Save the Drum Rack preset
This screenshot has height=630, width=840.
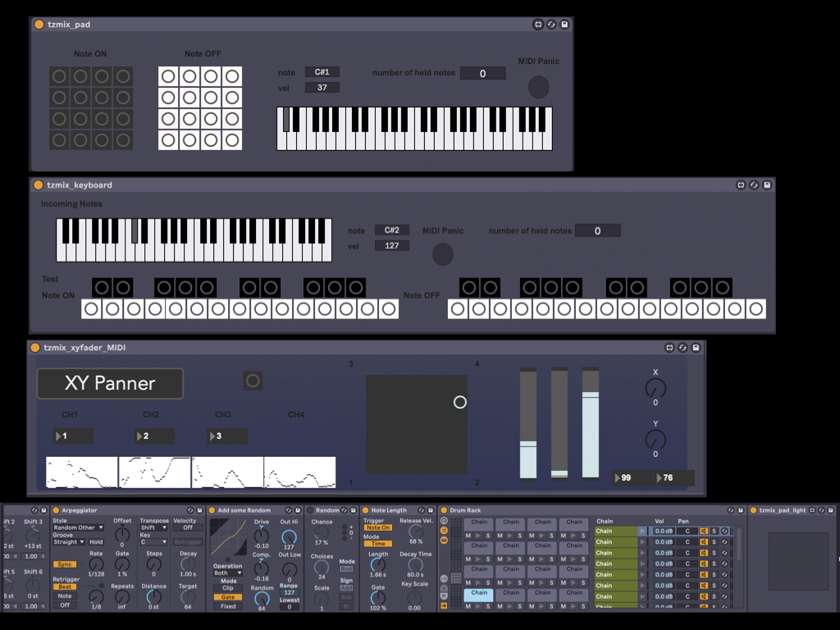pos(741,510)
